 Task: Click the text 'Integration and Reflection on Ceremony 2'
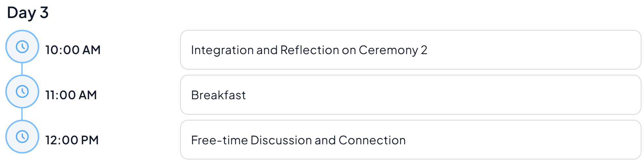[x=309, y=50]
